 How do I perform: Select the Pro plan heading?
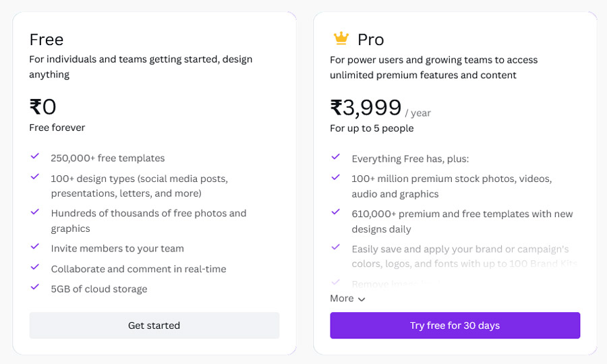pyautogui.click(x=371, y=40)
